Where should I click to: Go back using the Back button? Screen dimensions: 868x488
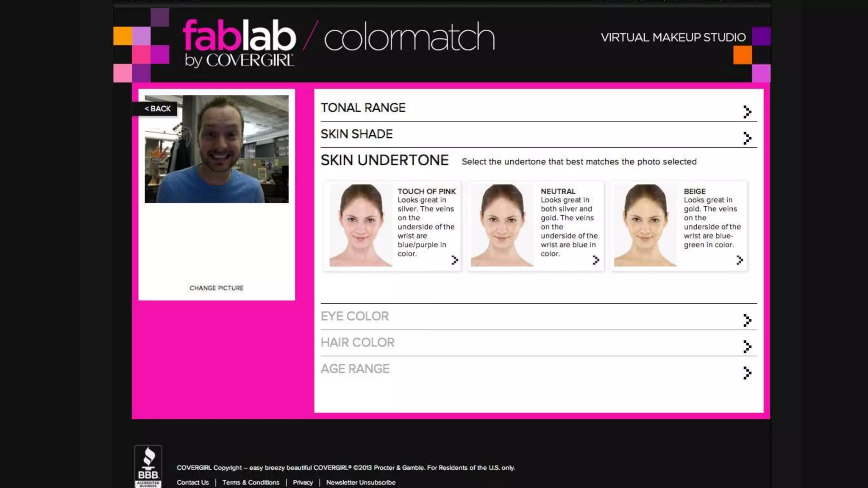coord(158,109)
